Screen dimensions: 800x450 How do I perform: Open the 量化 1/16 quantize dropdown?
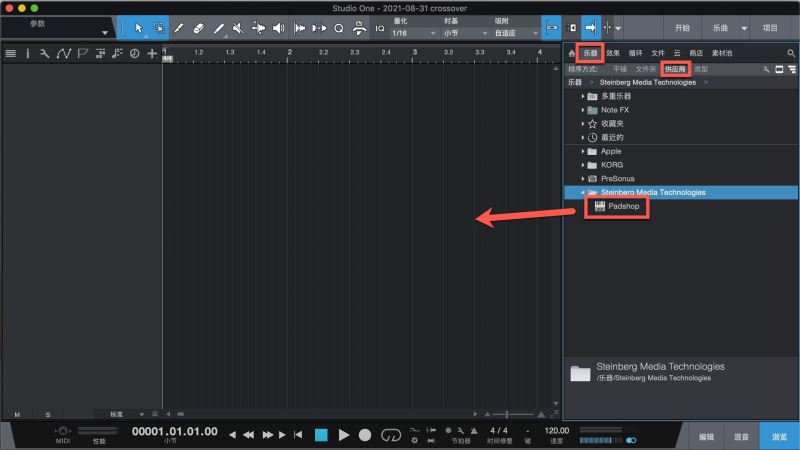[414, 33]
